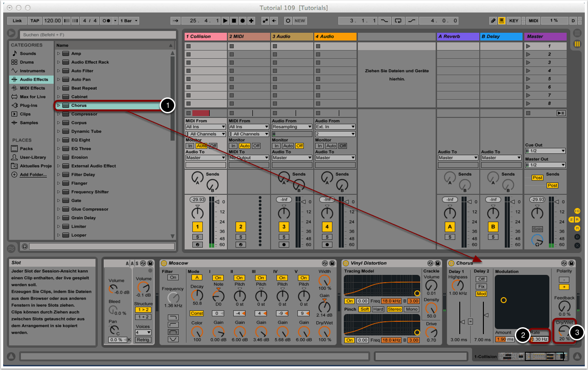588x370 pixels.
Task: Click the browser preview headphone icon
Action: (25, 246)
